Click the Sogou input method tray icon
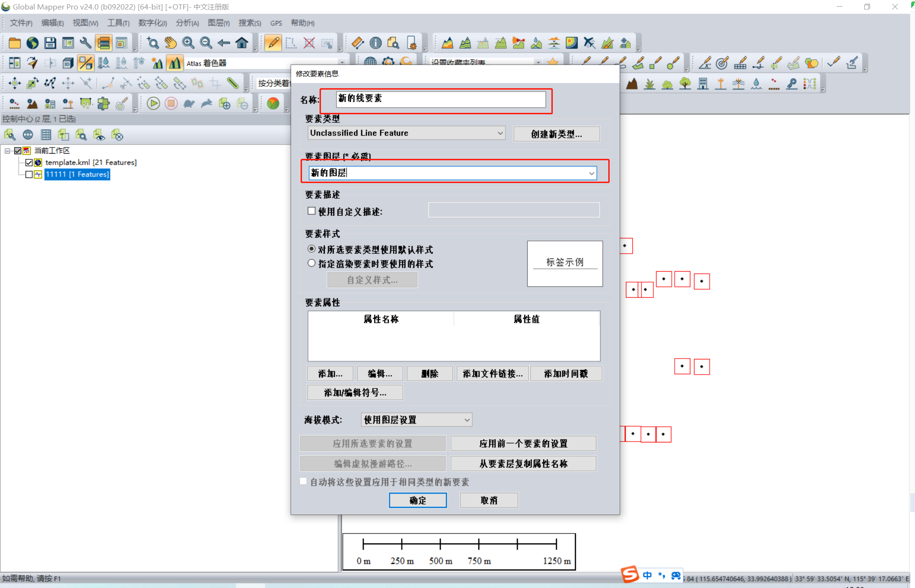The height and width of the screenshot is (588, 915). (x=630, y=575)
